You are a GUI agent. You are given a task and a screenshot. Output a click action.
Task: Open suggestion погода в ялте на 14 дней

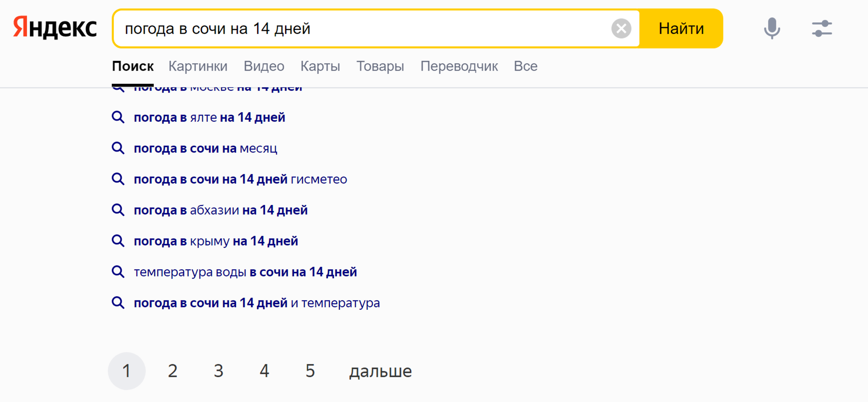click(x=209, y=117)
